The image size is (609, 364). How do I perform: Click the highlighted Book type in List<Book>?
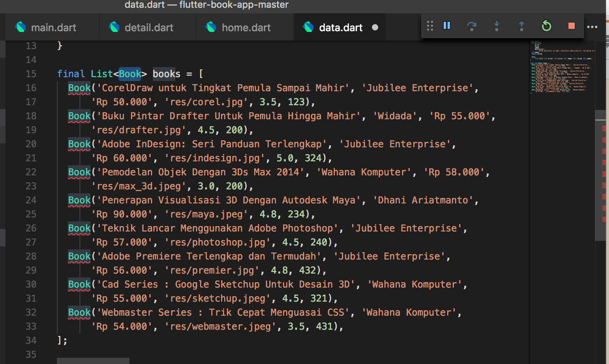point(130,74)
